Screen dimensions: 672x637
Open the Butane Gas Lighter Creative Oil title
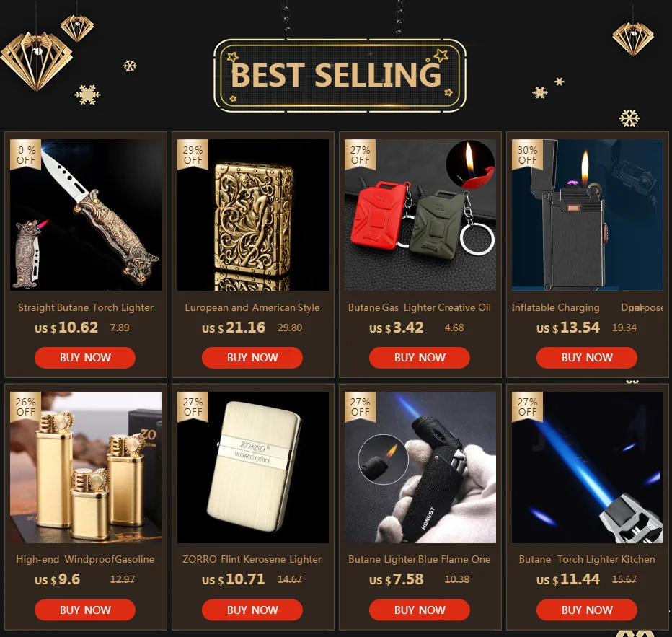pos(419,307)
